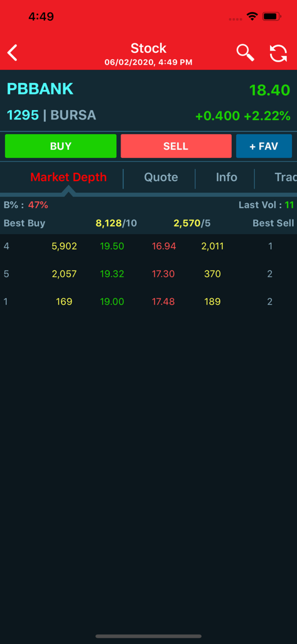The width and height of the screenshot is (297, 644).
Task: Select buy price 19.32
Action: click(x=112, y=274)
